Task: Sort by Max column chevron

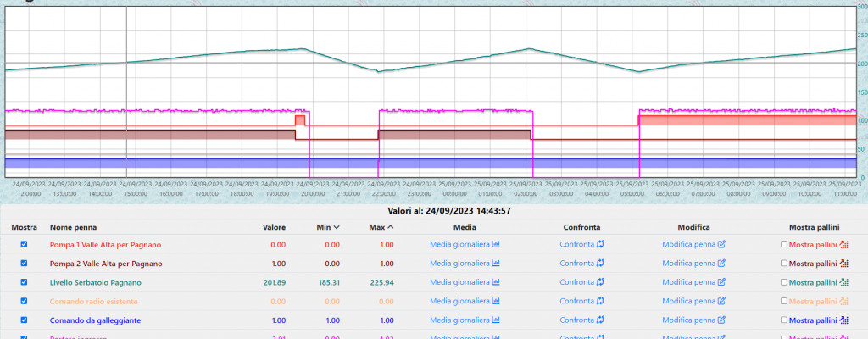Action: point(390,227)
